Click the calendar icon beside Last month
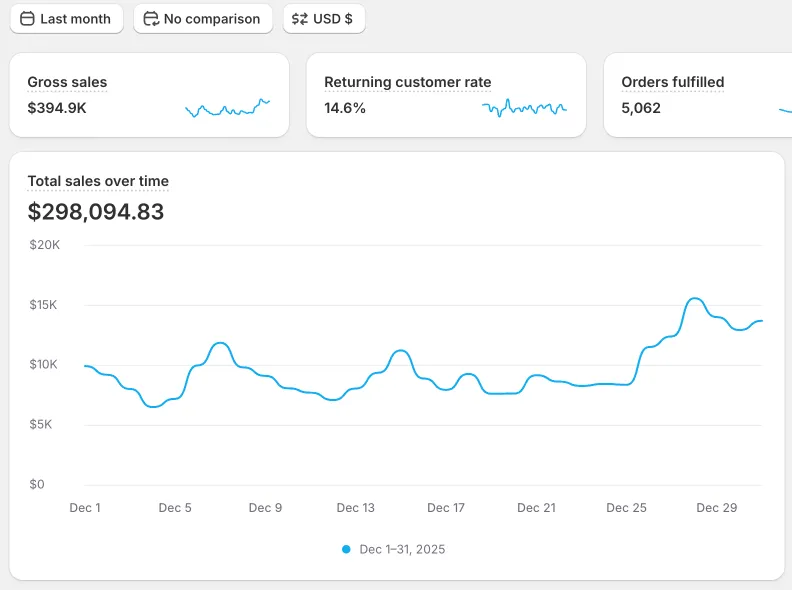This screenshot has width=792, height=590. pos(27,19)
